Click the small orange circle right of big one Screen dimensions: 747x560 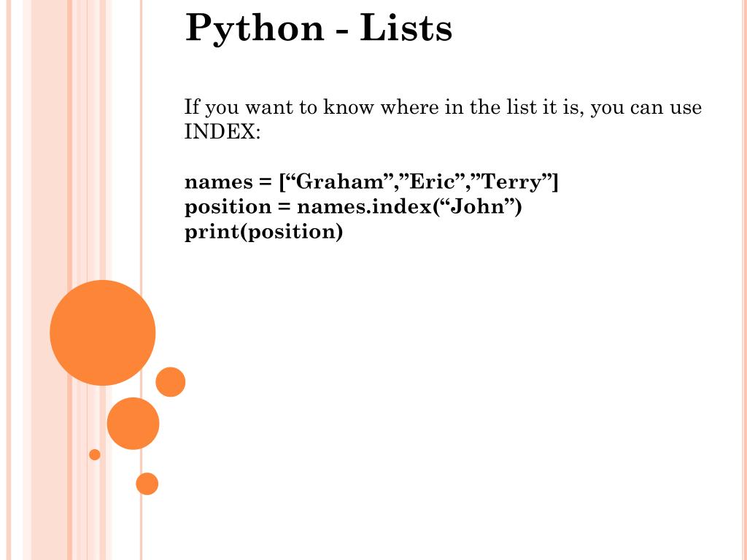click(x=171, y=382)
